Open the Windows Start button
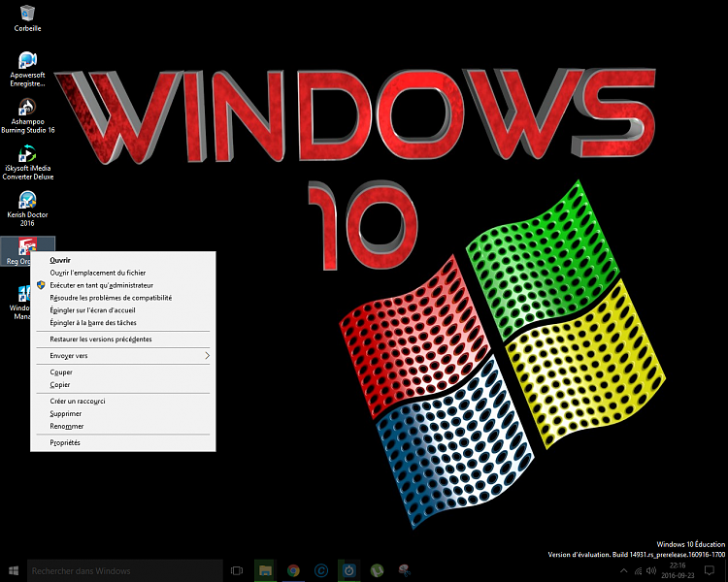Viewport: 728px width, 582px height. 14,570
